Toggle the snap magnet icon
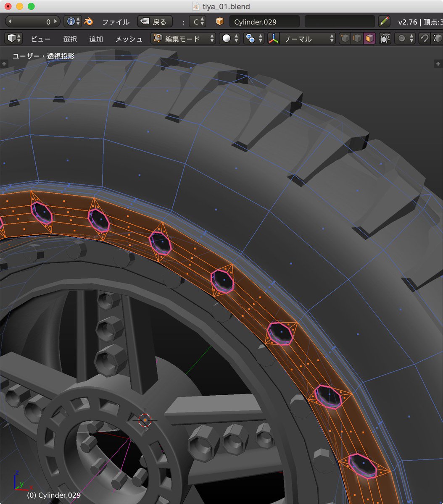The width and height of the screenshot is (443, 504). [x=425, y=39]
